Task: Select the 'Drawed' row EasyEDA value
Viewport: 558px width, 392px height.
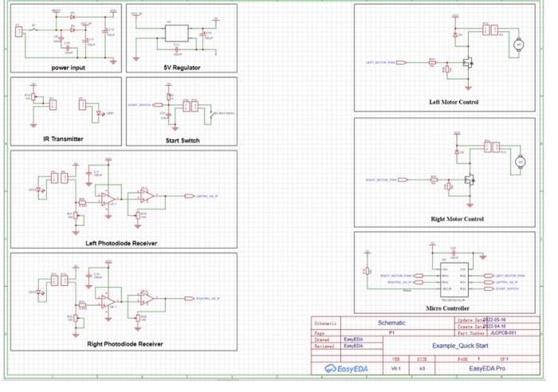Action: [x=353, y=339]
